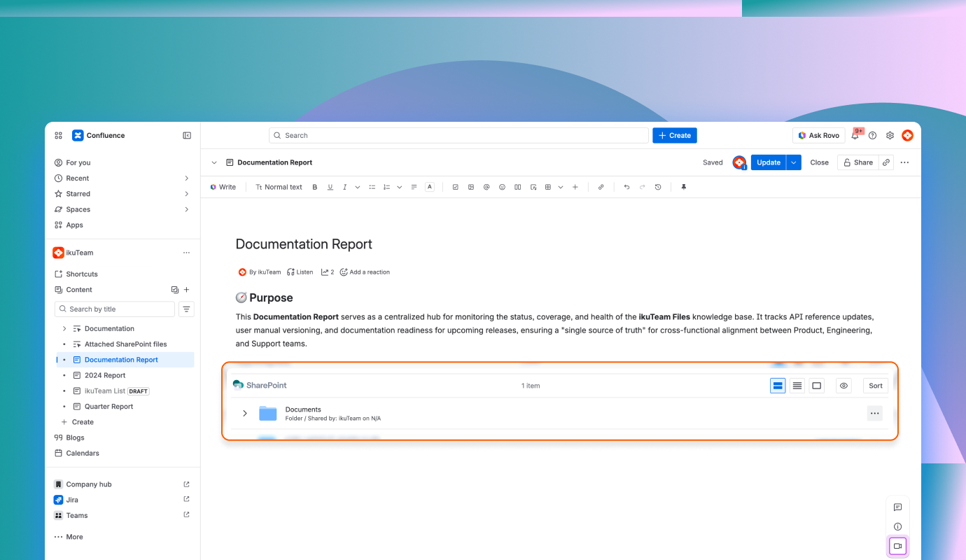Insert an emoji from the toolbar

[502, 187]
